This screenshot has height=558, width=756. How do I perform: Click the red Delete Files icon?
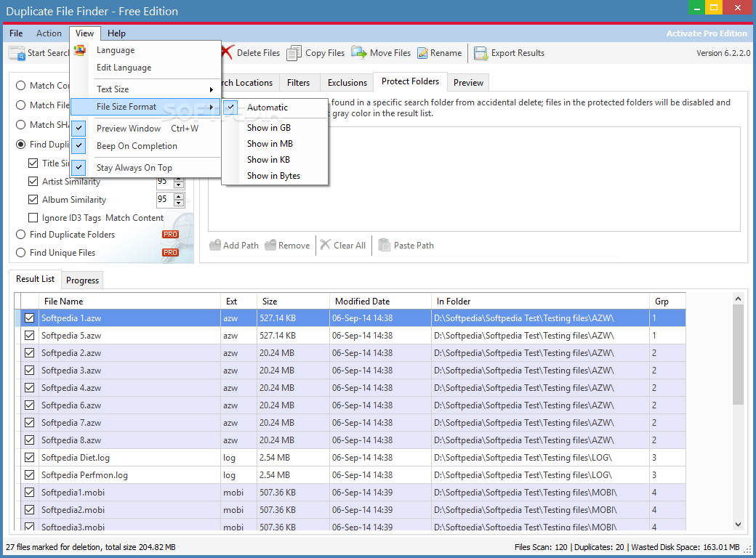click(x=228, y=52)
